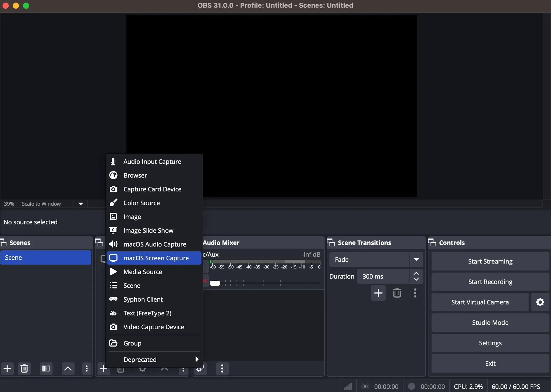Add an Image source
The image size is (551, 392).
154,217
